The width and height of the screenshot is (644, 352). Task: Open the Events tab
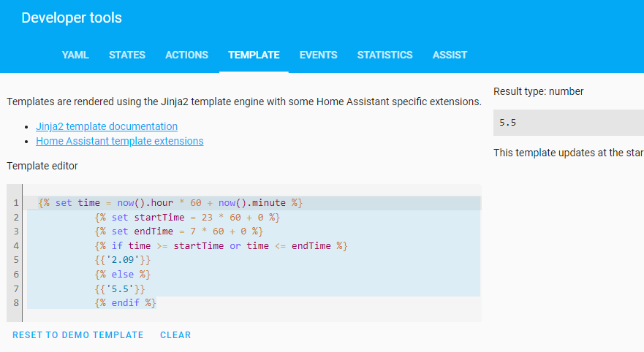point(318,55)
